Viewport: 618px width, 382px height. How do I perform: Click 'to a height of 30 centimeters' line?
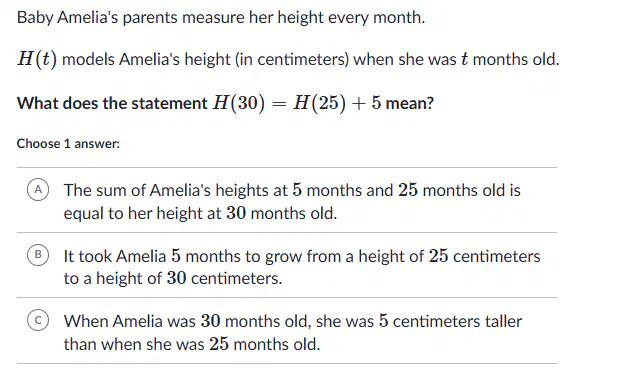coord(173,278)
